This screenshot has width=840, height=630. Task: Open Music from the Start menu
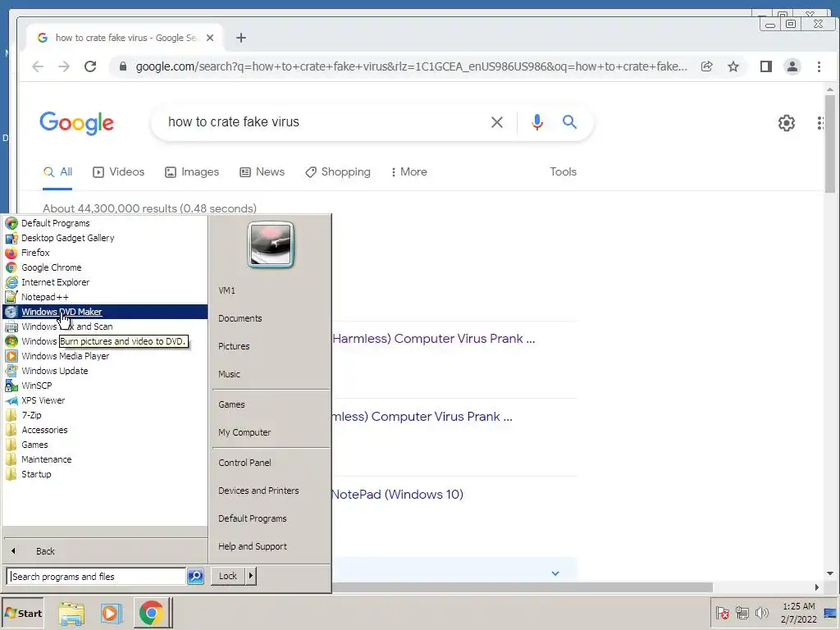click(x=229, y=374)
